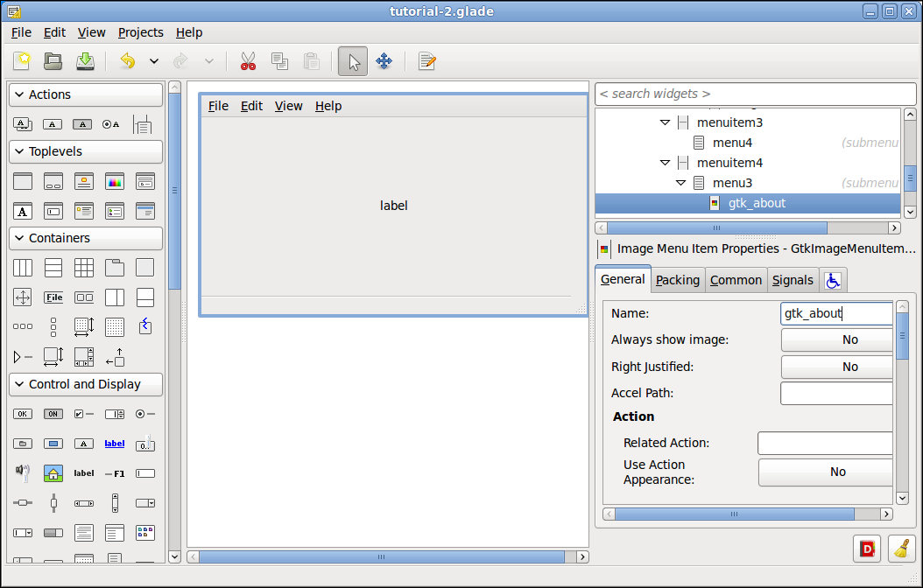Screen dimensions: 923x588
Task: Activate the drag-resize mode tool
Action: click(384, 61)
